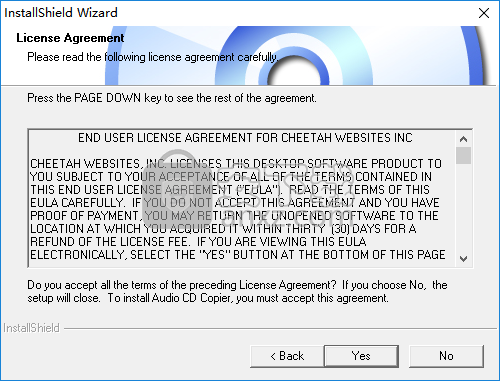Click the license scrollbar down arrow

click(463, 259)
